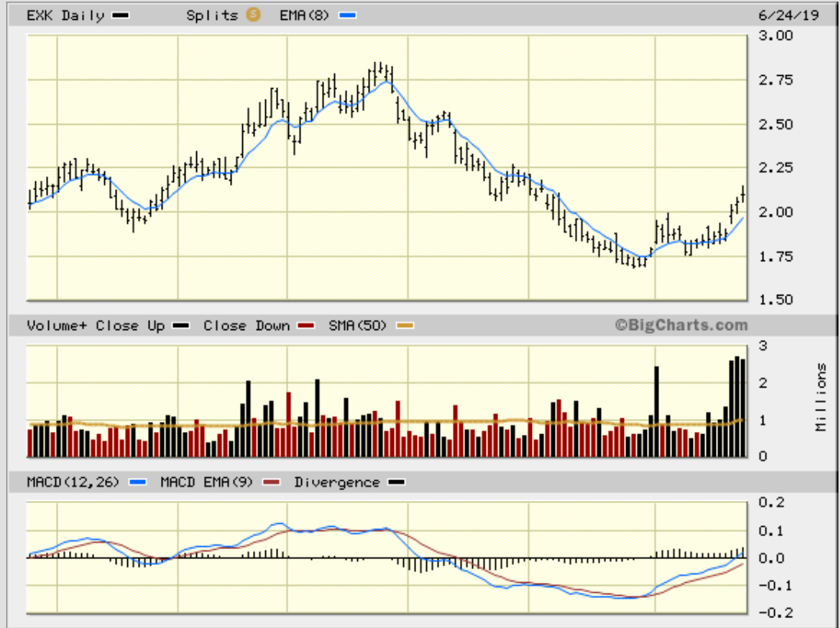Click the blue EMA(8) legend line
Screen dimensions: 840x628
click(x=350, y=15)
